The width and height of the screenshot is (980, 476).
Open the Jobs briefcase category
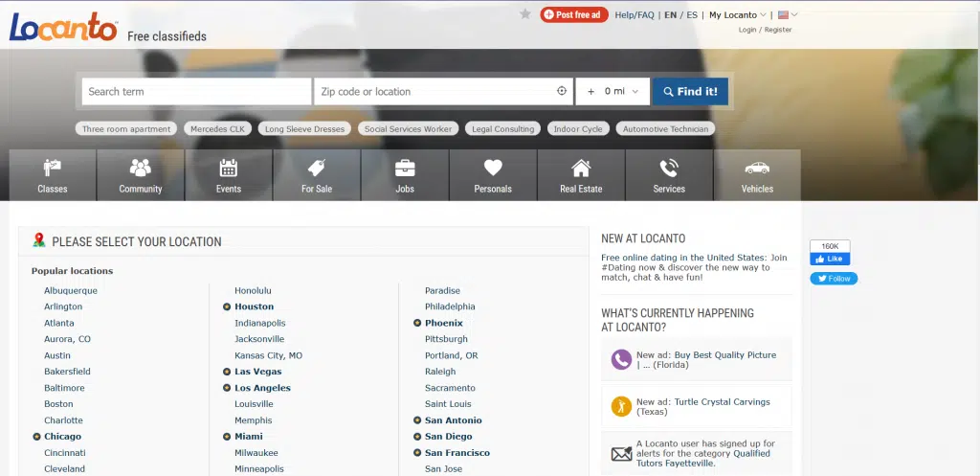(405, 174)
